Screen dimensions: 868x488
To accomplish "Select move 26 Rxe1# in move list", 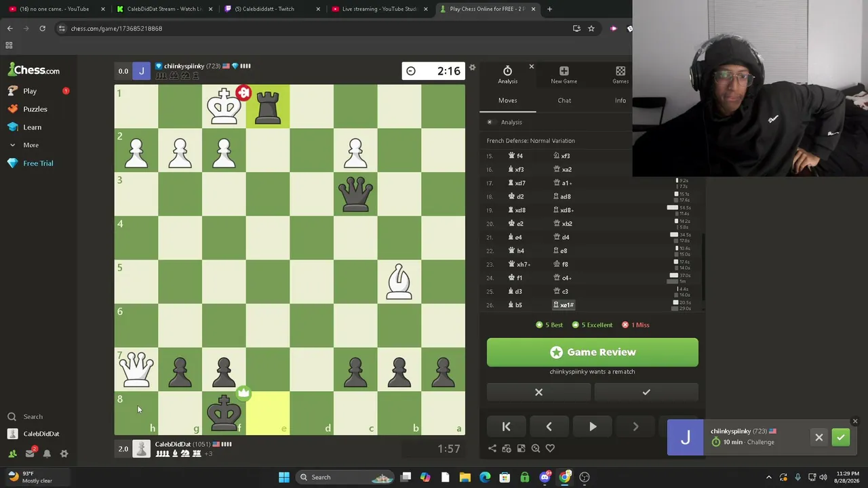I will 564,305.
